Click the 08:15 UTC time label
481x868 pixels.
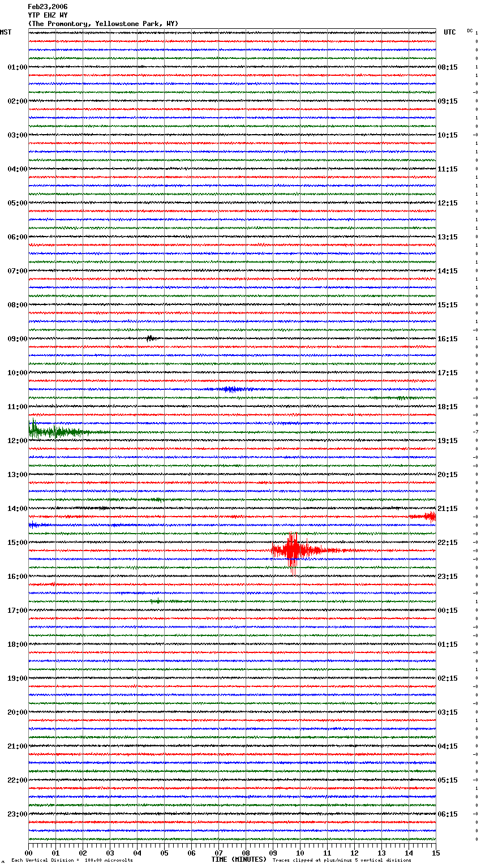click(448, 67)
